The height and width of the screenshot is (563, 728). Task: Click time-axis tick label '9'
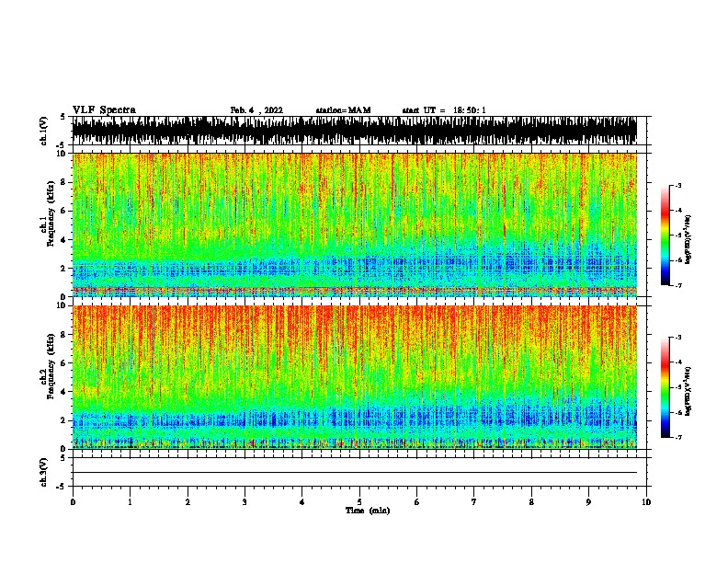pyautogui.click(x=588, y=501)
